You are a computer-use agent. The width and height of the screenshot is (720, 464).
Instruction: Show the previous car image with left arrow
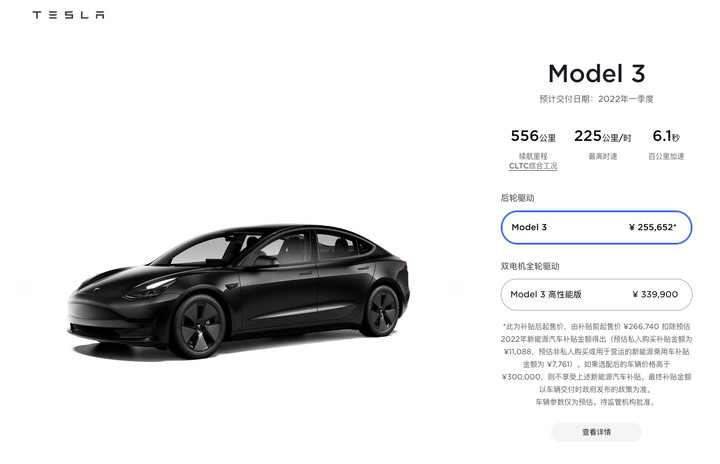pyautogui.click(x=24, y=289)
